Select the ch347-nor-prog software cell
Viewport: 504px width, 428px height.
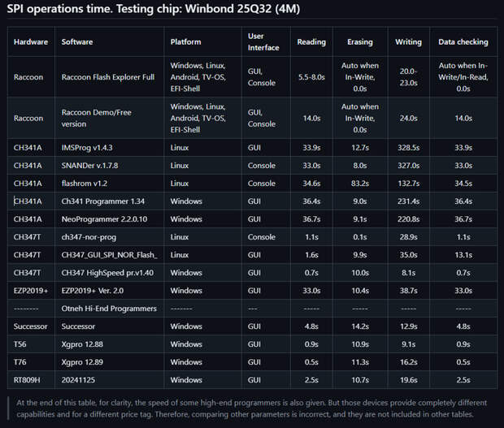coord(89,237)
